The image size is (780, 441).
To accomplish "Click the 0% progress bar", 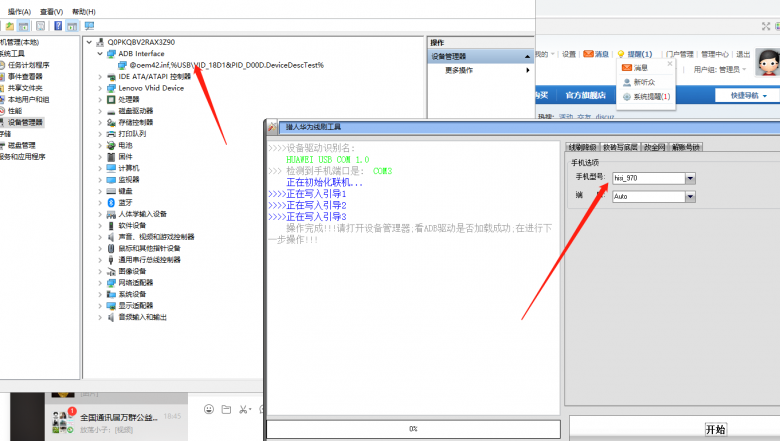I will [x=413, y=429].
